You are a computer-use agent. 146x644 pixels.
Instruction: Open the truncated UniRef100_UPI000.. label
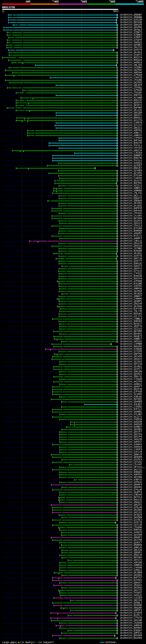[x=132, y=467]
